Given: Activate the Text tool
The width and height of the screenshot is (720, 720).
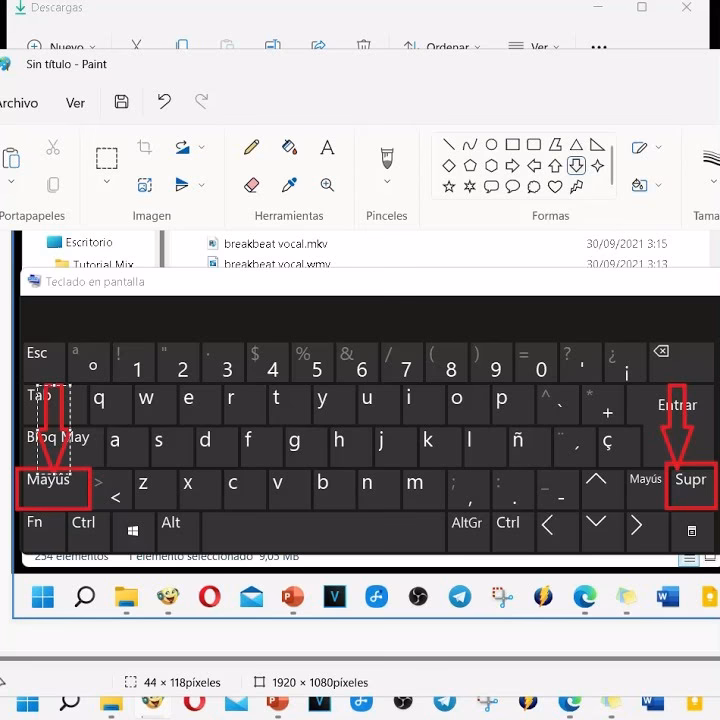Looking at the screenshot, I should tap(327, 148).
